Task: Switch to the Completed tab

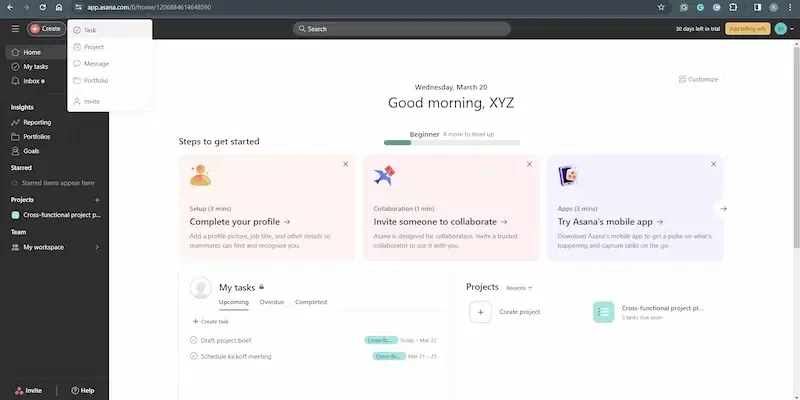Action: 311,302
